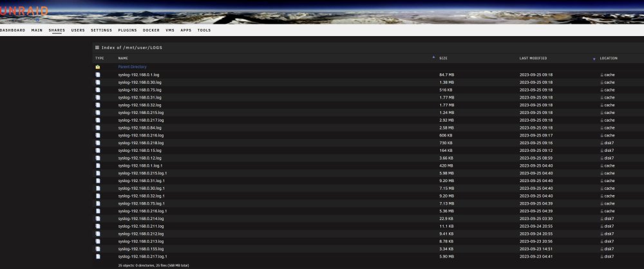Click the 2023-09-25 08:59 modified date
644x269 pixels.
(x=536, y=158)
